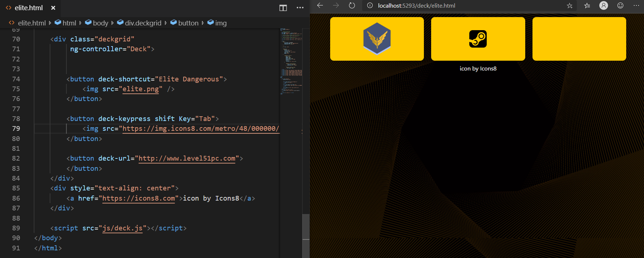Viewport: 644px width, 258px height.
Task: Click the browser address bar URL
Action: pos(416,5)
